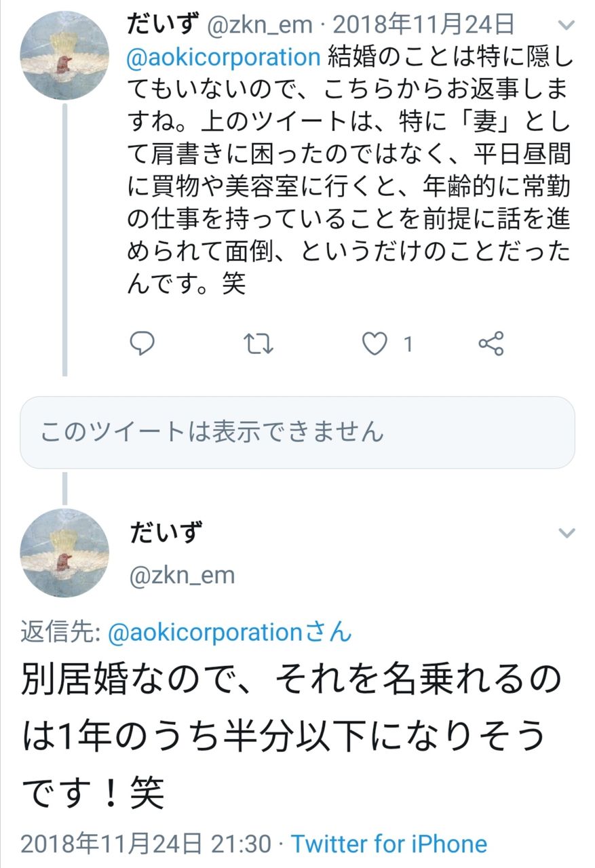Like the tweet with heart icon
Screen dimensions: 595x868
pos(374,344)
